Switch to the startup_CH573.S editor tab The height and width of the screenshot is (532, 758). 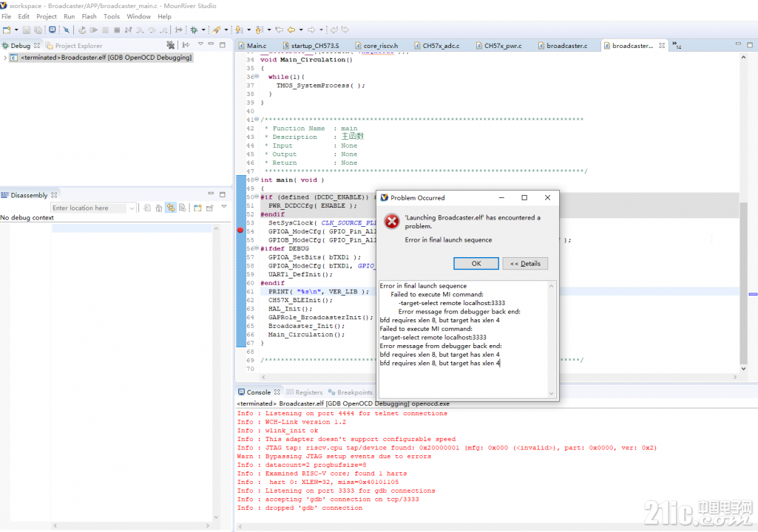coord(311,46)
